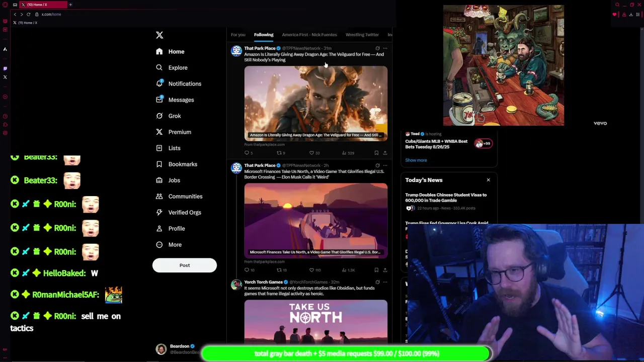
Task: Open Verified Orgs in the sidebar
Action: [179, 212]
